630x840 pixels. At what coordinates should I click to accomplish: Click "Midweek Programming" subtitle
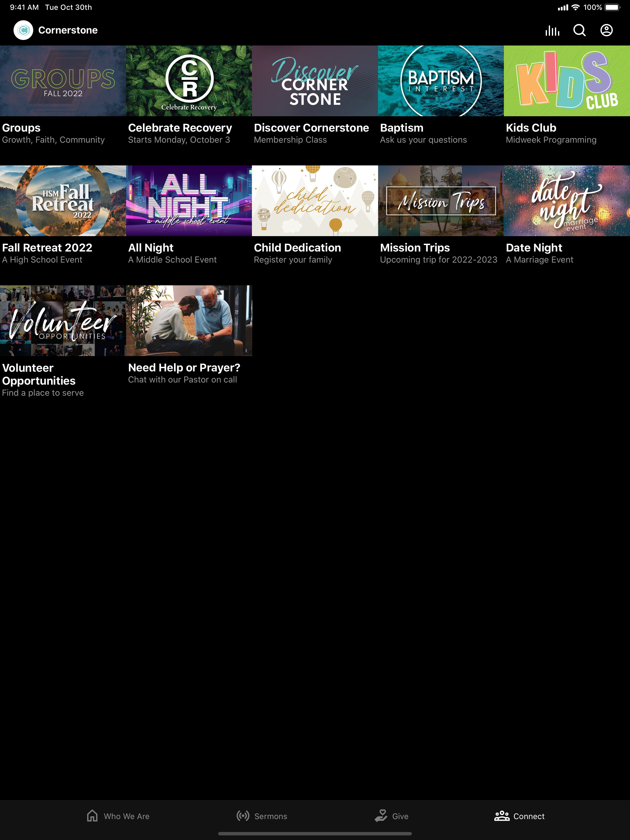[x=551, y=140]
